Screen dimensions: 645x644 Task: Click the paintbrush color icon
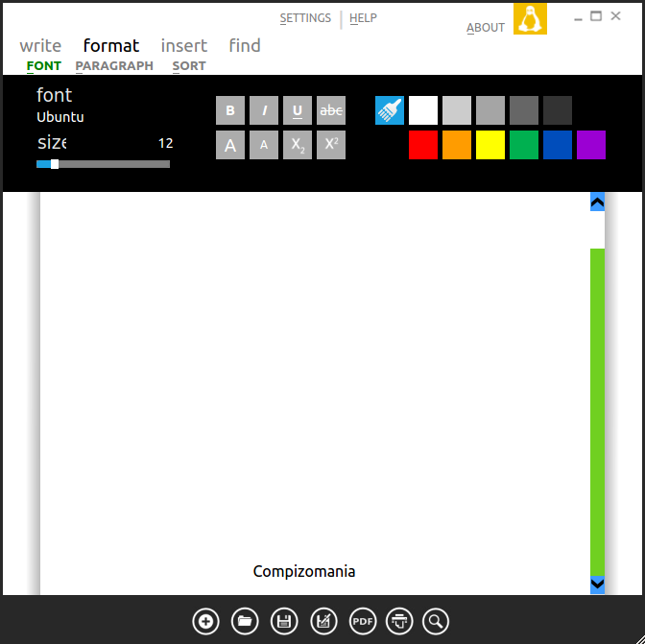(x=390, y=110)
